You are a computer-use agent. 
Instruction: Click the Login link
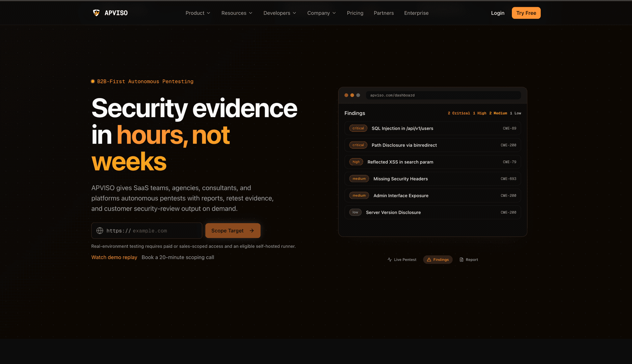[x=498, y=13]
